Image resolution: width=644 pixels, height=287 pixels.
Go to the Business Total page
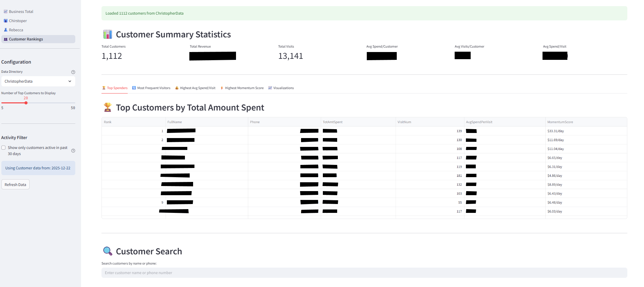21,12
